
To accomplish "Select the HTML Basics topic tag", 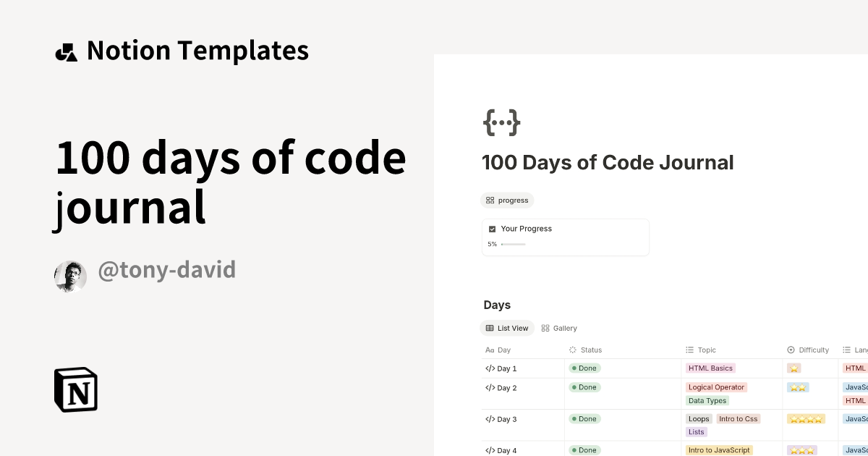I will click(710, 368).
